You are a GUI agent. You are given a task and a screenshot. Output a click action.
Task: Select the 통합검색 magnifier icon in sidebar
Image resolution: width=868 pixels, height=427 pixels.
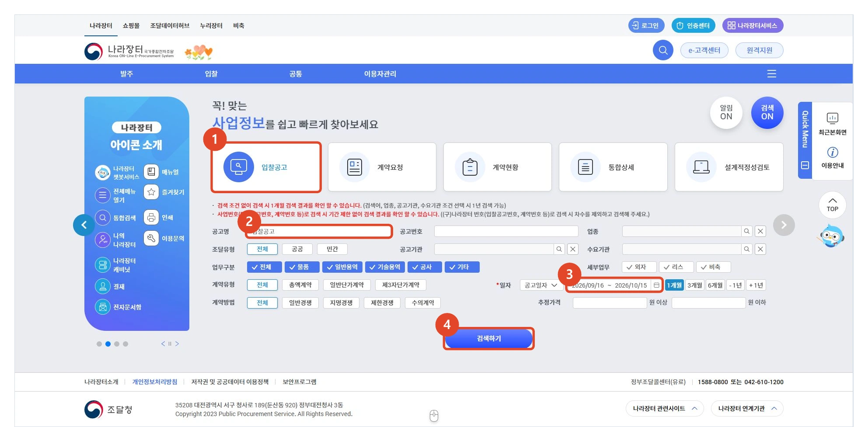click(103, 218)
